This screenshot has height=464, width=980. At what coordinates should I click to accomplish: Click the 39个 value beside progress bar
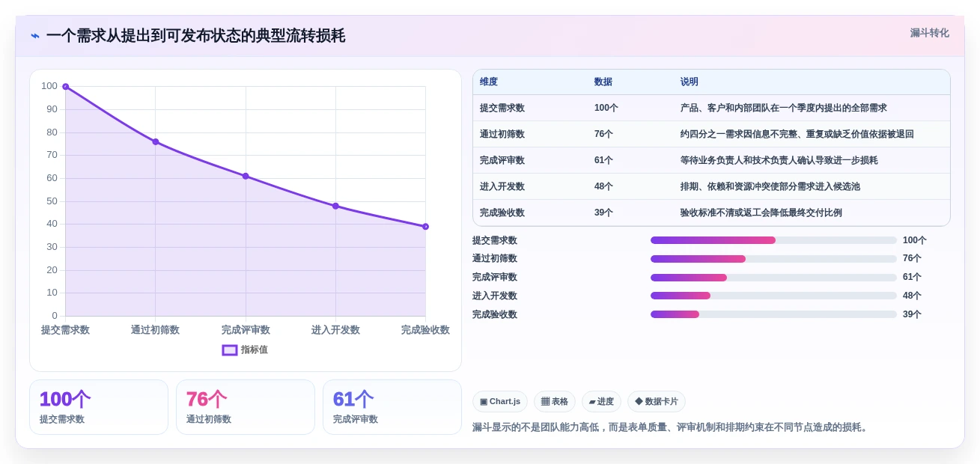click(x=912, y=314)
